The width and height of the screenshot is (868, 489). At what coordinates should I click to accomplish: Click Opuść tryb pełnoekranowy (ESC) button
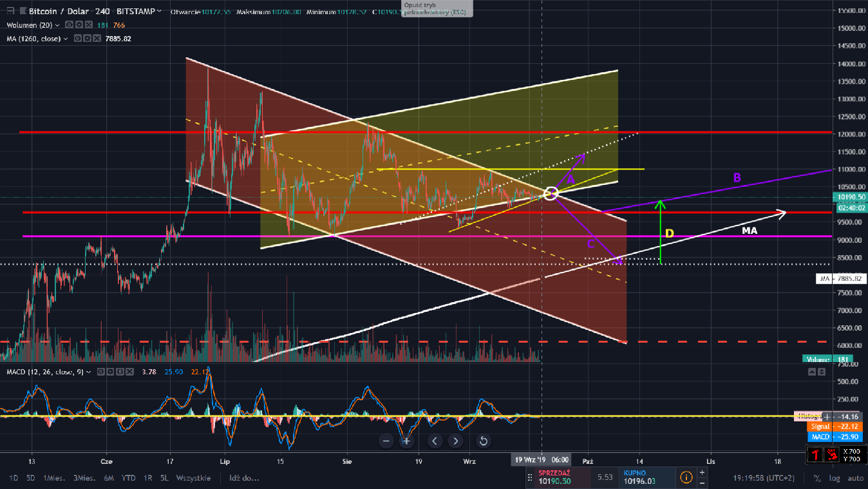coord(437,8)
